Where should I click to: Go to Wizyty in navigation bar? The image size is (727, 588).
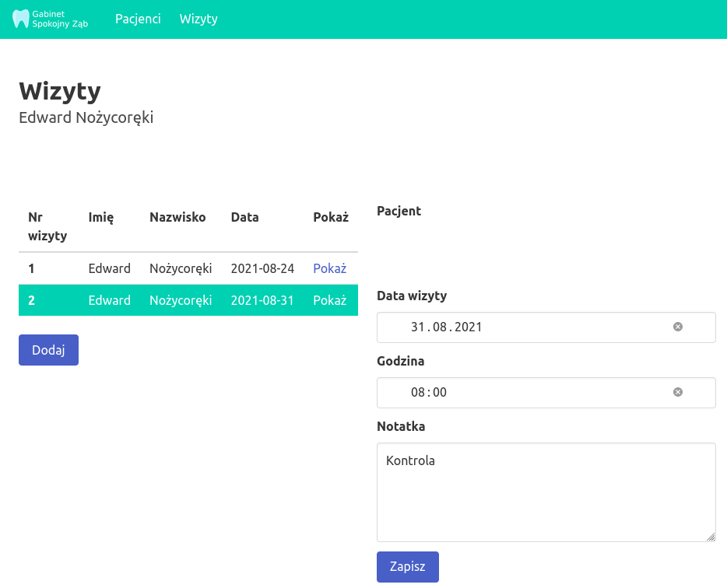coord(198,19)
